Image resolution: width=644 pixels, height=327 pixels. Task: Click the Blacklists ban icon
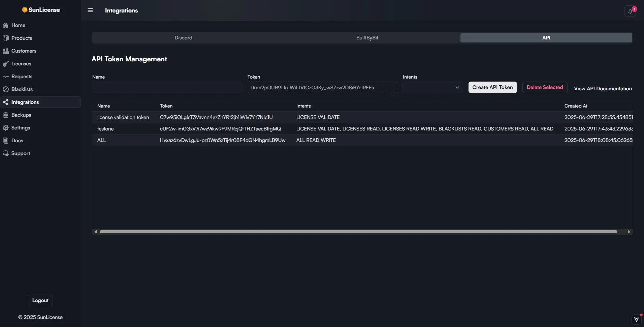(x=6, y=89)
